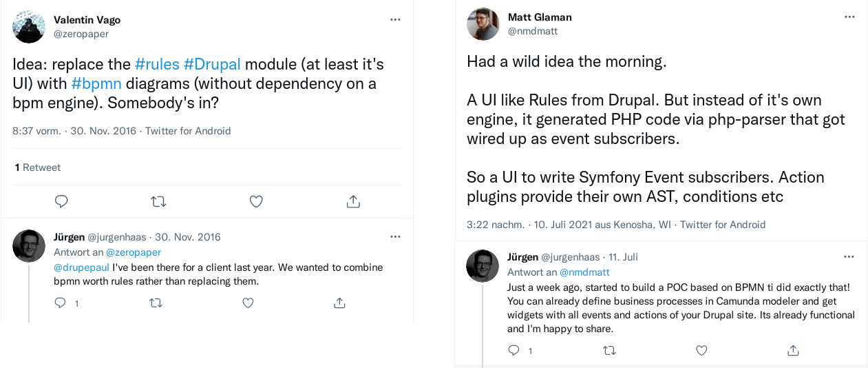Screen dimensions: 868x368
Task: Share Valentin Vago's tweet
Action: tap(353, 201)
